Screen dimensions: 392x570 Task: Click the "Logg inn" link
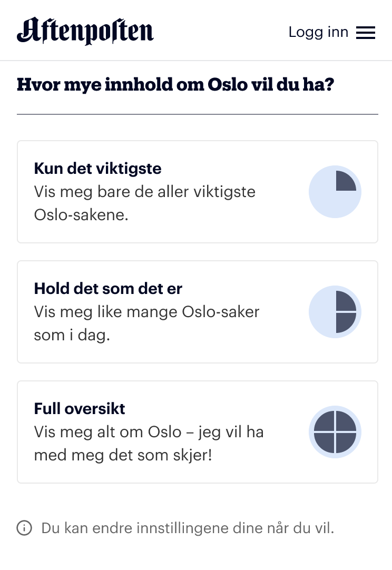(x=319, y=32)
